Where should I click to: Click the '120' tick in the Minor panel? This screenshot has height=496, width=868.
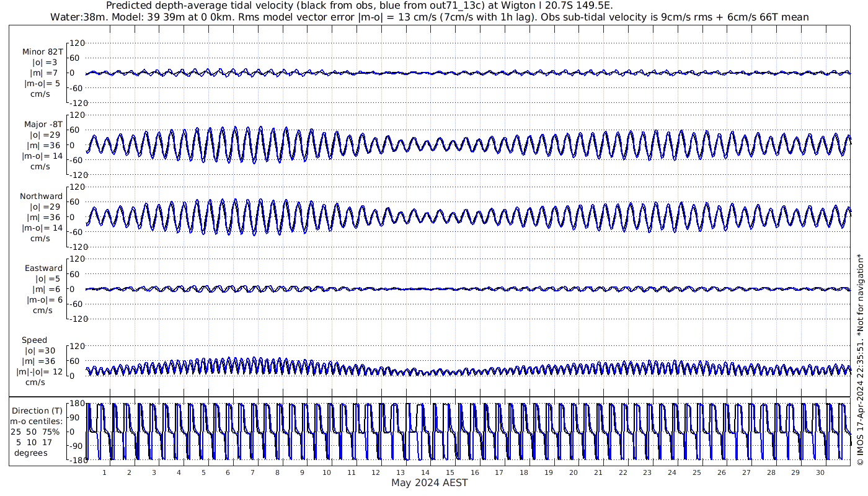tap(77, 43)
